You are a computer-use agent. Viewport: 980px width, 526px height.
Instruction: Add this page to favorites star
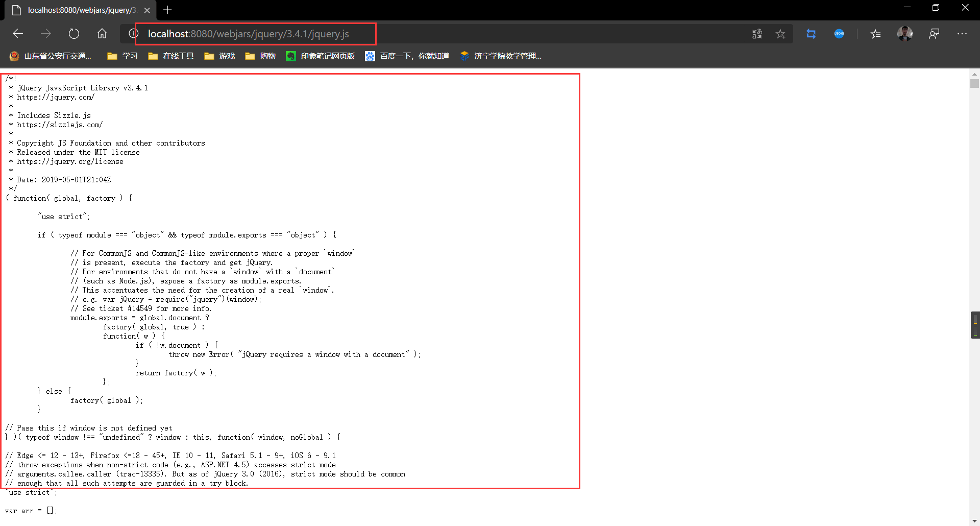[x=780, y=34]
